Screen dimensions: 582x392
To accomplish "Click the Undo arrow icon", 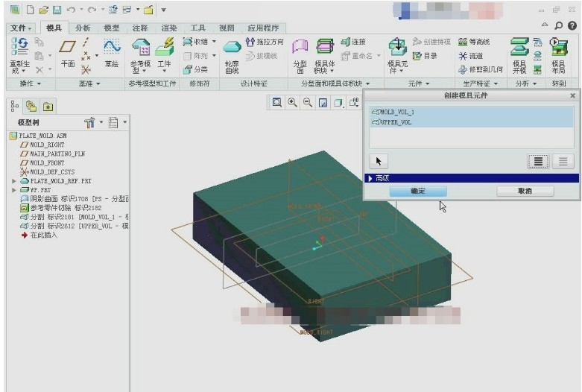I will pos(71,10).
